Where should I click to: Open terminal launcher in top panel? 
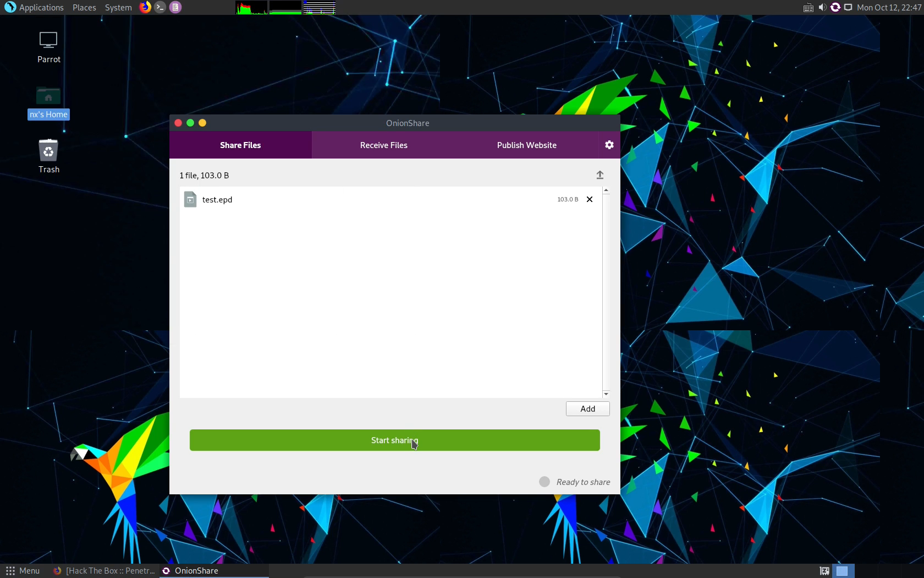(x=160, y=7)
